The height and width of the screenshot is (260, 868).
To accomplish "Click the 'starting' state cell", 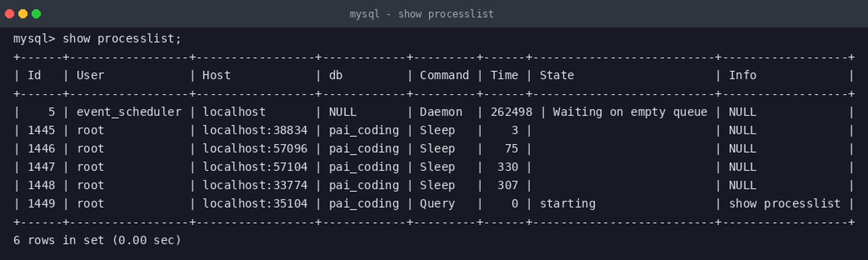I will click(x=568, y=204).
